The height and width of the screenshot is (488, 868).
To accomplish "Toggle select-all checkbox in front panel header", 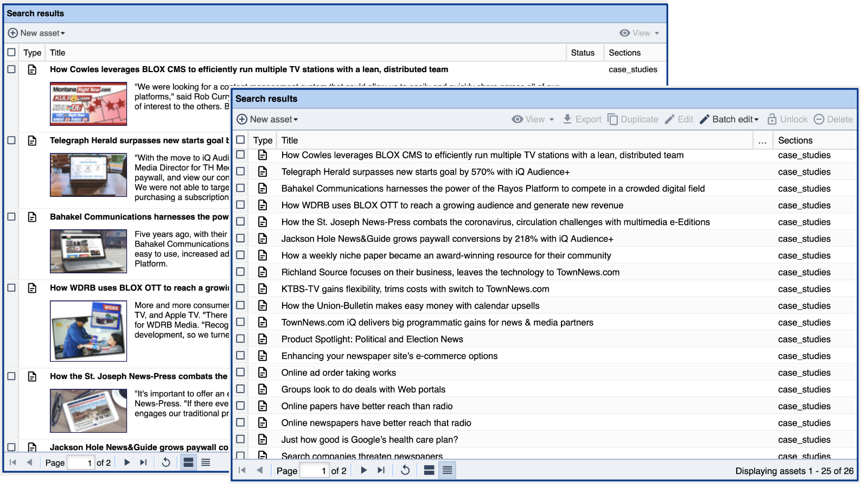I will click(240, 140).
